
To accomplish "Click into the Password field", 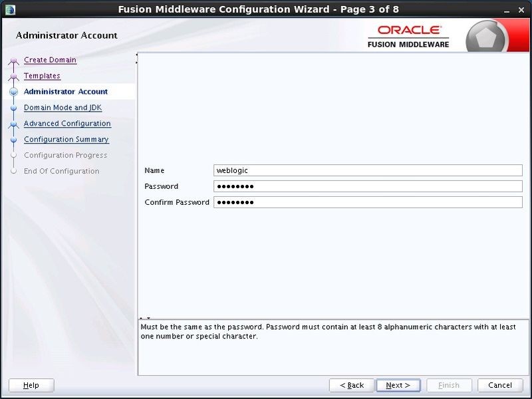I will (368, 186).
